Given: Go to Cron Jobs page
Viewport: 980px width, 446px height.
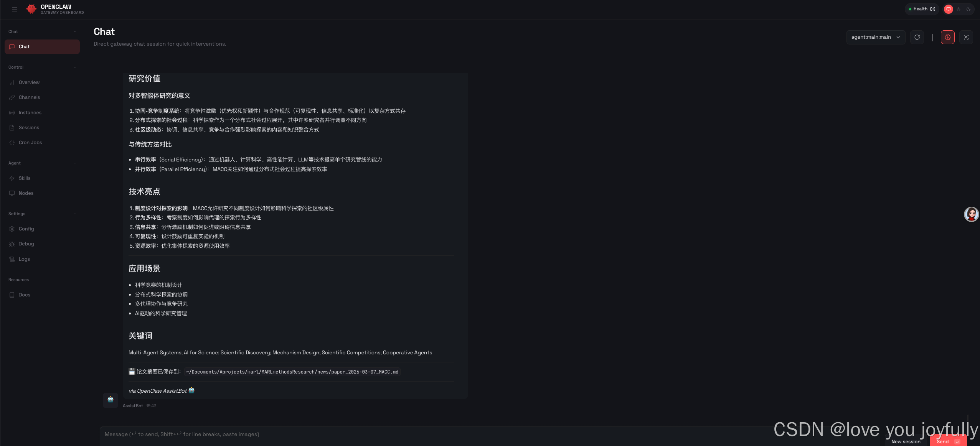Looking at the screenshot, I should pyautogui.click(x=30, y=143).
